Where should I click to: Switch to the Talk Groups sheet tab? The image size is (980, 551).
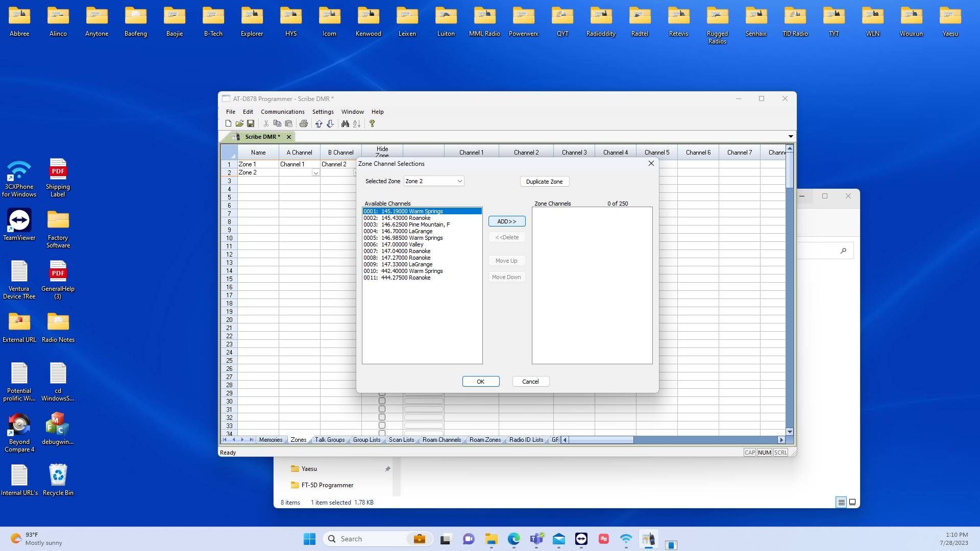coord(330,440)
